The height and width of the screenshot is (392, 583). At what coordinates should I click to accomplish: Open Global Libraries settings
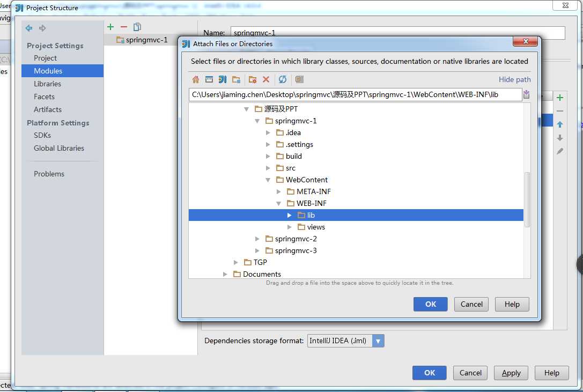59,148
